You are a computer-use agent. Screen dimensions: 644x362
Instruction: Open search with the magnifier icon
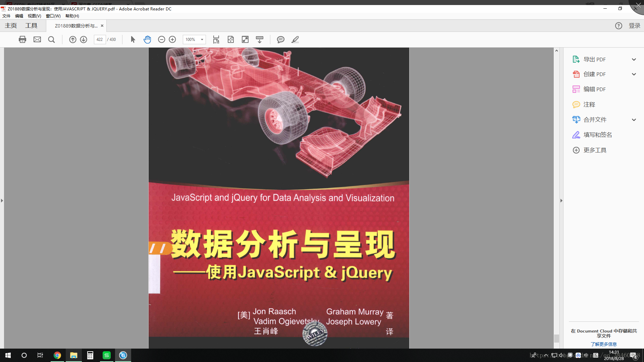(x=51, y=39)
